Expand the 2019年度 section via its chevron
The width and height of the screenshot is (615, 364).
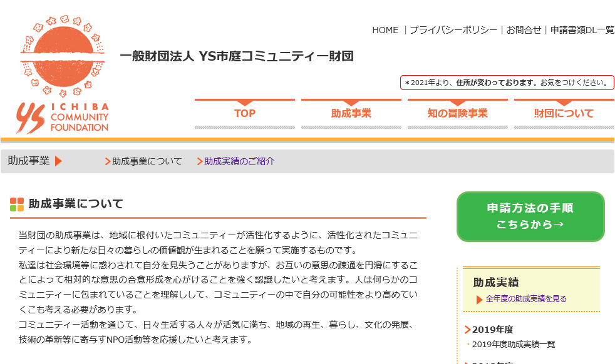click(467, 330)
